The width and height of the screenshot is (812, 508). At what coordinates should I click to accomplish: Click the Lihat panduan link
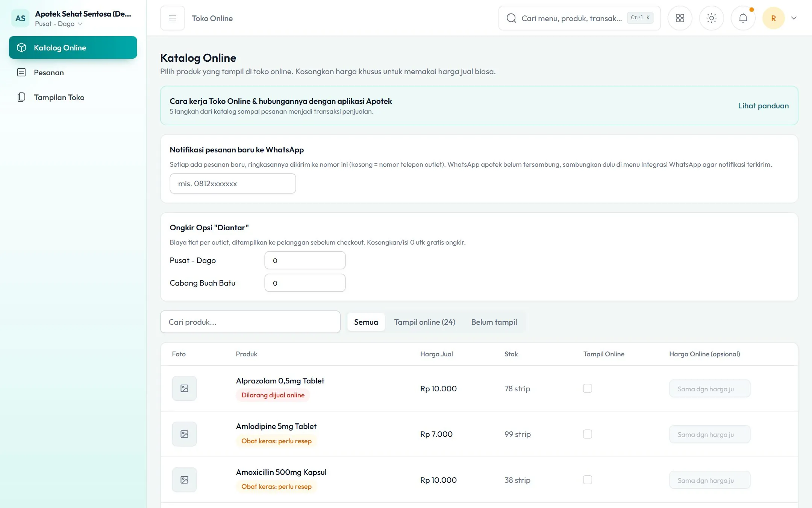click(763, 106)
